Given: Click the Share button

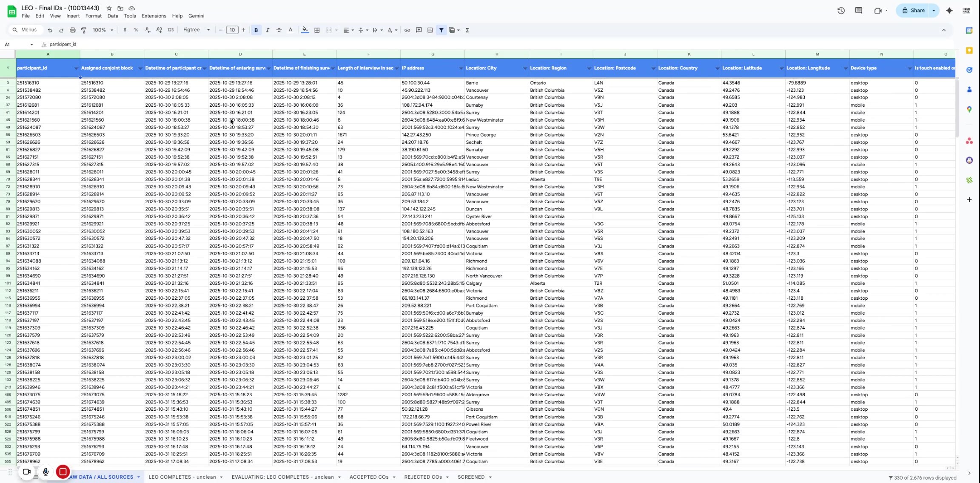Looking at the screenshot, I should [913, 11].
